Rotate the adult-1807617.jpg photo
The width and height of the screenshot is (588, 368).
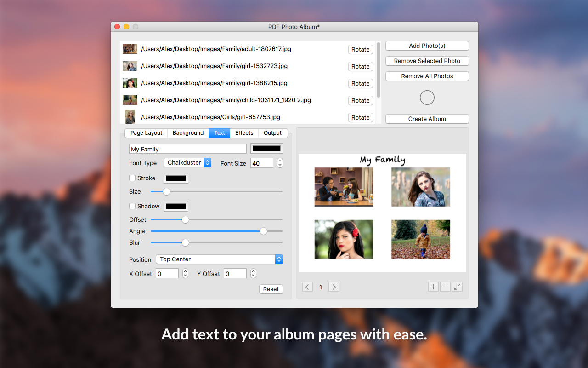[x=361, y=49]
